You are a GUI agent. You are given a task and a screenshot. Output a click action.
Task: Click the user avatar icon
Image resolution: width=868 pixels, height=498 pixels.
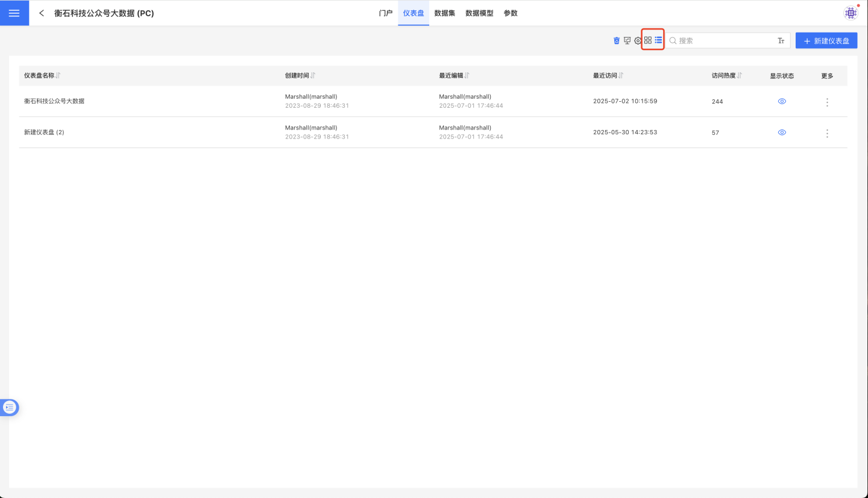(x=851, y=13)
